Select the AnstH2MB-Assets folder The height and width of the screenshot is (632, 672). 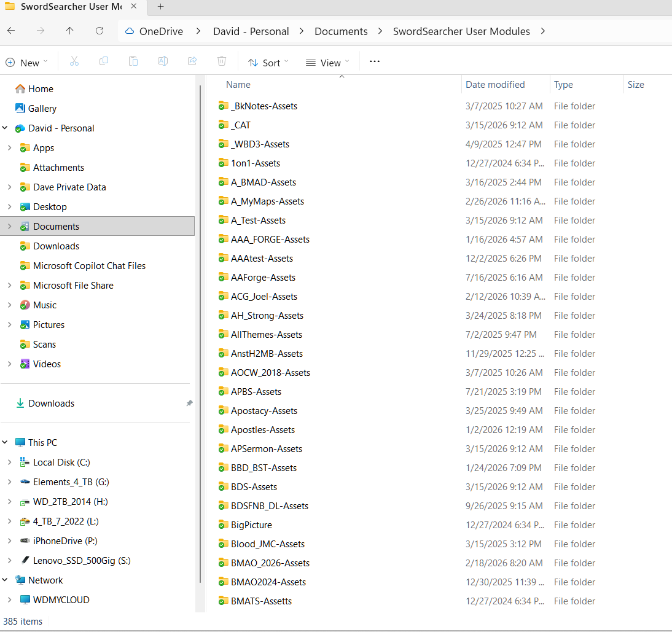click(x=267, y=354)
